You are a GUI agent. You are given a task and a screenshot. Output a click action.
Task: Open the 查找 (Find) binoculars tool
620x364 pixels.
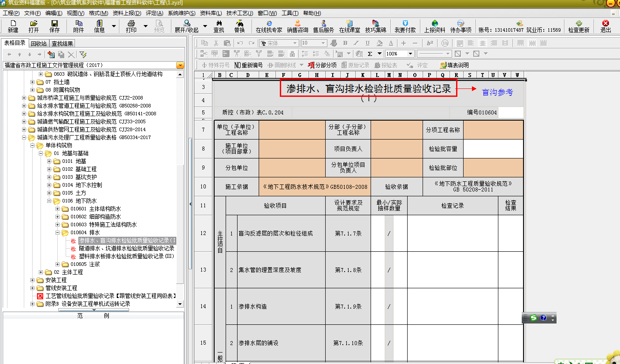pyautogui.click(x=219, y=26)
